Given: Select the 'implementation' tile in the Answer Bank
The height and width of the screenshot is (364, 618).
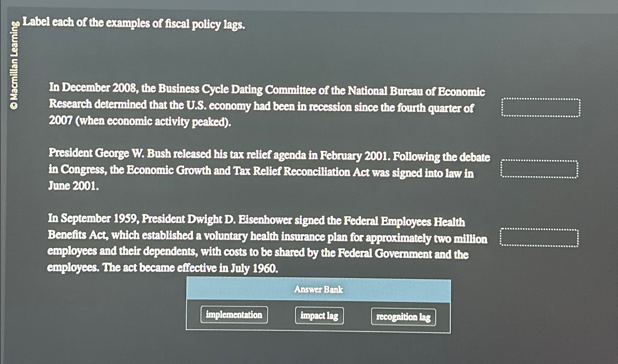Looking at the screenshot, I should 234,315.
